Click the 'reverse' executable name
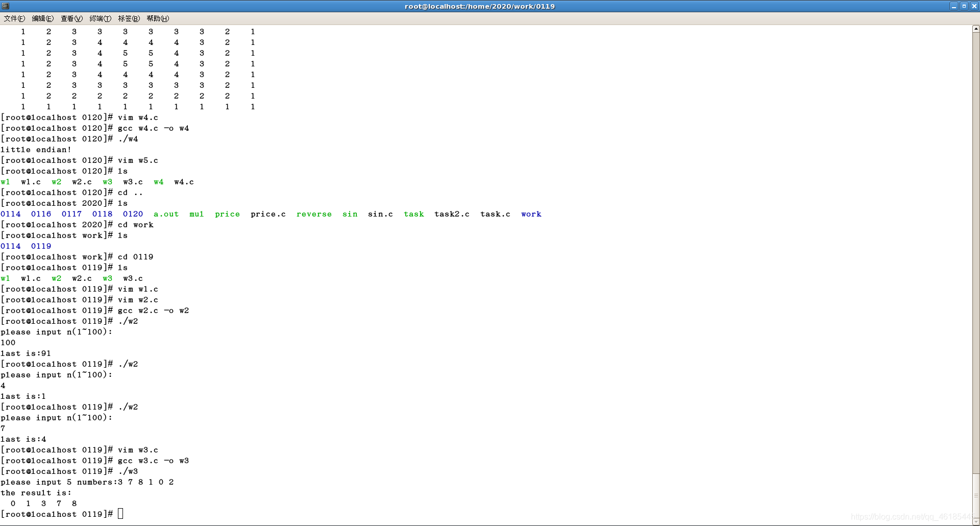The height and width of the screenshot is (526, 980). coord(314,214)
